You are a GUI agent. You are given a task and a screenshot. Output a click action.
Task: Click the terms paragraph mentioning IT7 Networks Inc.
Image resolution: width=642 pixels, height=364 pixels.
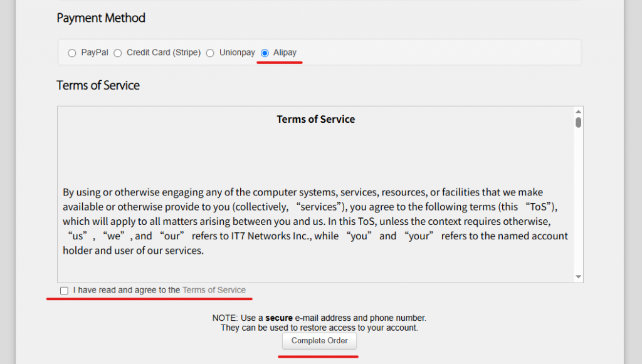pyautogui.click(x=315, y=221)
